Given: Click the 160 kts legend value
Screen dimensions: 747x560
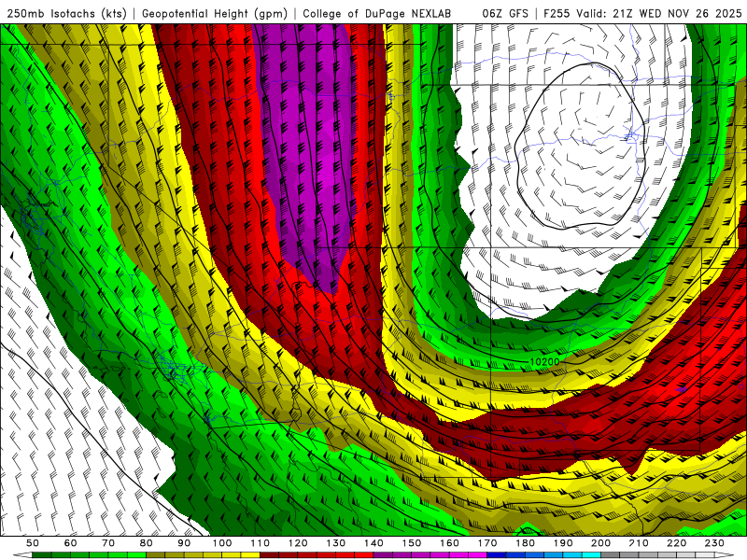Looking at the screenshot, I should (x=449, y=543).
